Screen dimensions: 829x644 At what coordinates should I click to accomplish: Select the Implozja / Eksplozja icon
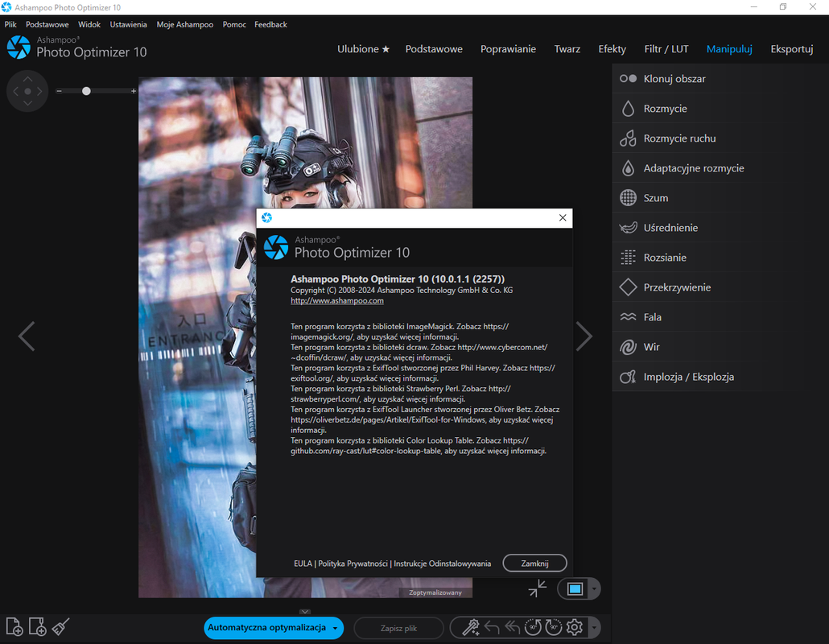point(628,377)
